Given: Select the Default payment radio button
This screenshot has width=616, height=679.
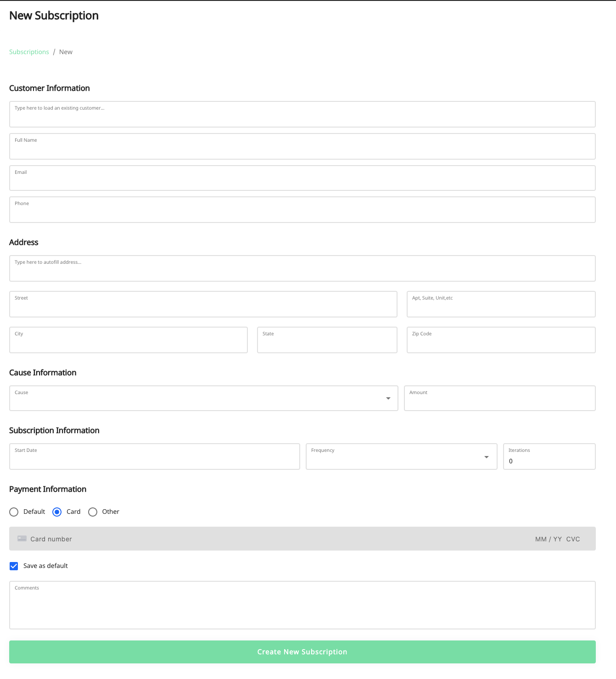Looking at the screenshot, I should (x=14, y=512).
